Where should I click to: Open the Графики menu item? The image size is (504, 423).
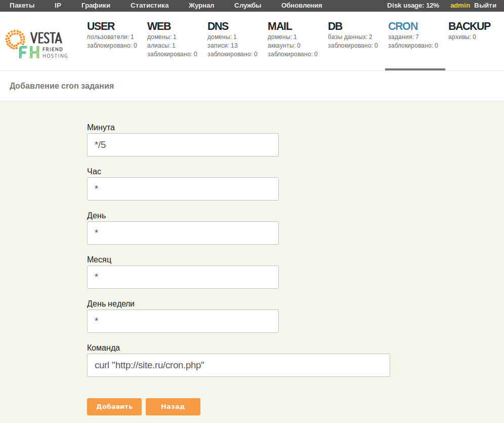coord(96,6)
